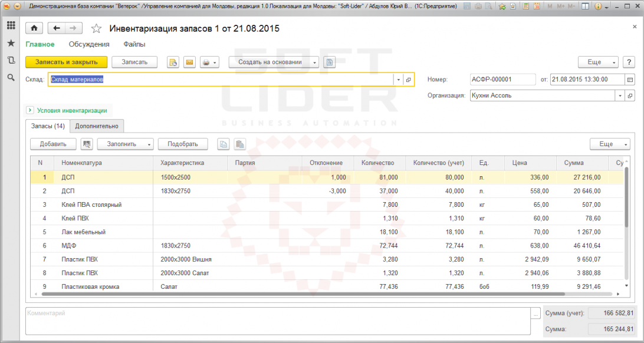Open the sections menu grid icon
644x343 pixels.
click(x=11, y=25)
